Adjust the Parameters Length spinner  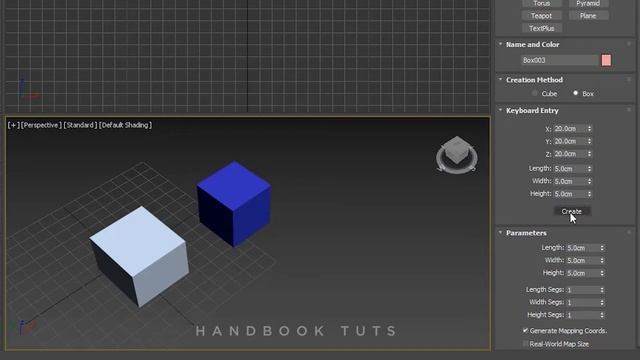pos(602,248)
